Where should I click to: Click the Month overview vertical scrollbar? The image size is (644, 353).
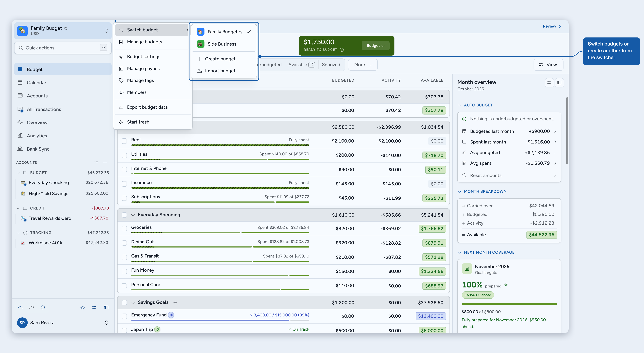(567, 130)
